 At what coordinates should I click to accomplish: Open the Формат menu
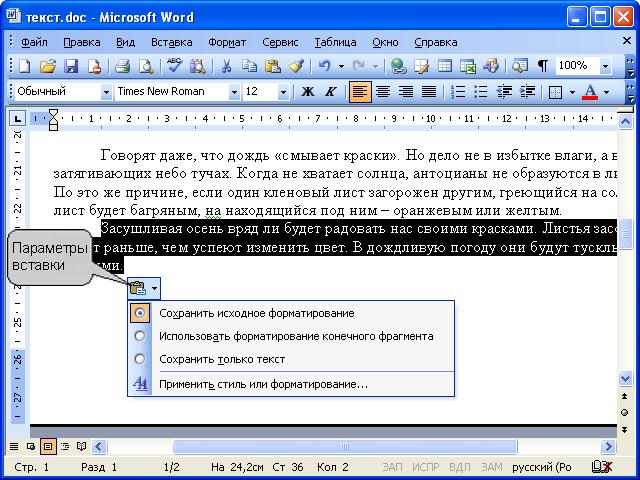coord(227,42)
